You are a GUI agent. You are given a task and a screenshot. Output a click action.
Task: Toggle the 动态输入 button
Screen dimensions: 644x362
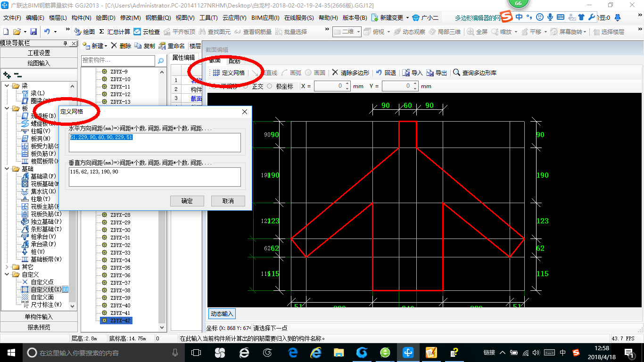coord(222,313)
